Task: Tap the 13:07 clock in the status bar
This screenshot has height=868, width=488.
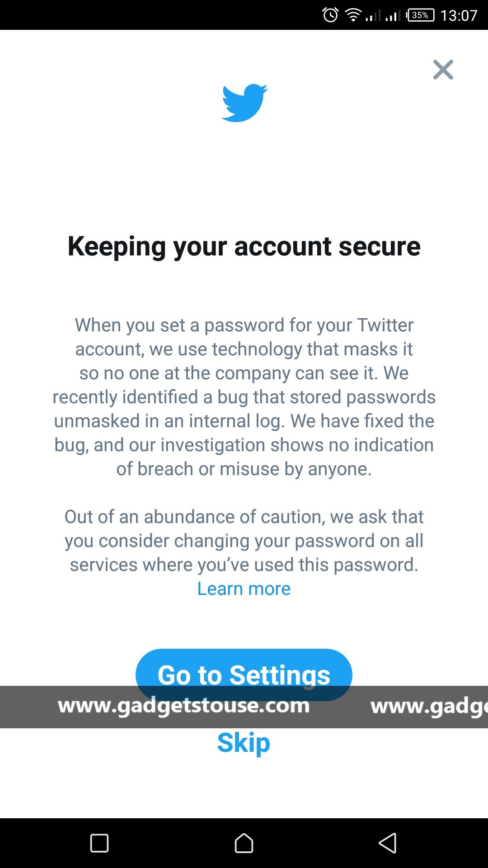Action: (x=459, y=15)
